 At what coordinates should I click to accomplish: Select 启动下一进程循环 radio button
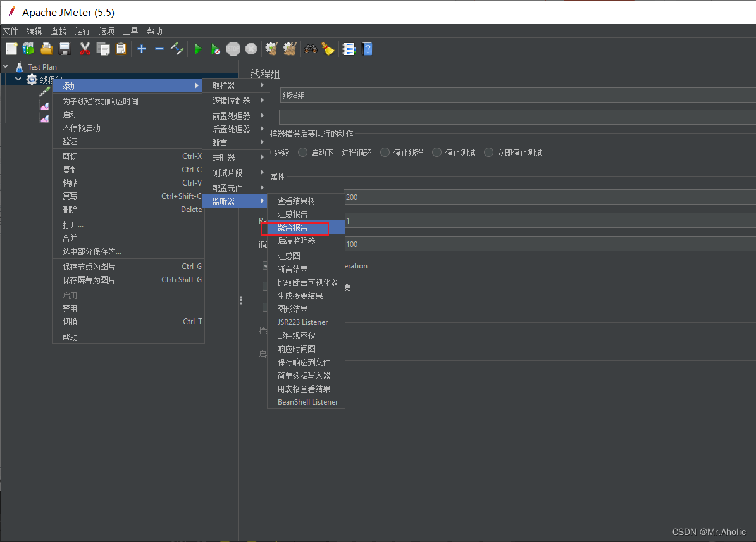[x=303, y=153]
